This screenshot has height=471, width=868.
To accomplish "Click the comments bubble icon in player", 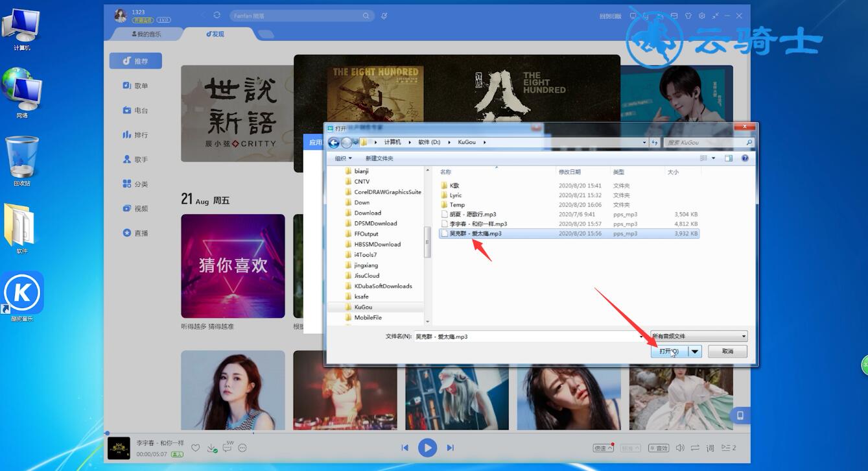I will 228,446.
